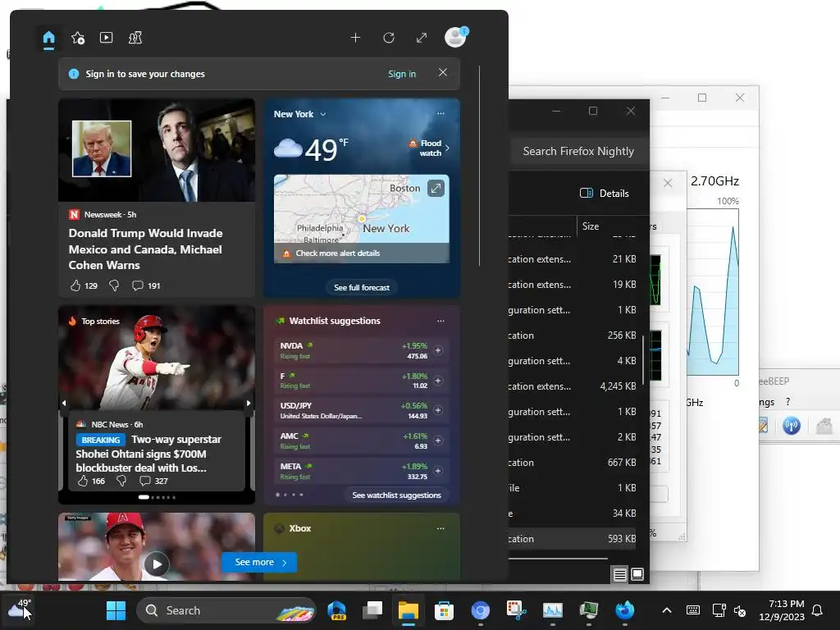Open the Flood watch alert
The height and width of the screenshot is (630, 840).
click(x=429, y=148)
